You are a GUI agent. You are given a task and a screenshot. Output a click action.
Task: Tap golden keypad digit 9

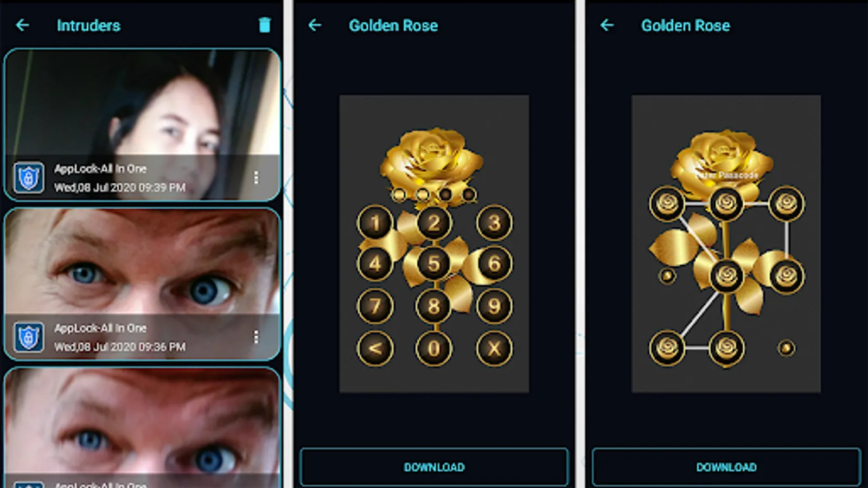point(494,306)
